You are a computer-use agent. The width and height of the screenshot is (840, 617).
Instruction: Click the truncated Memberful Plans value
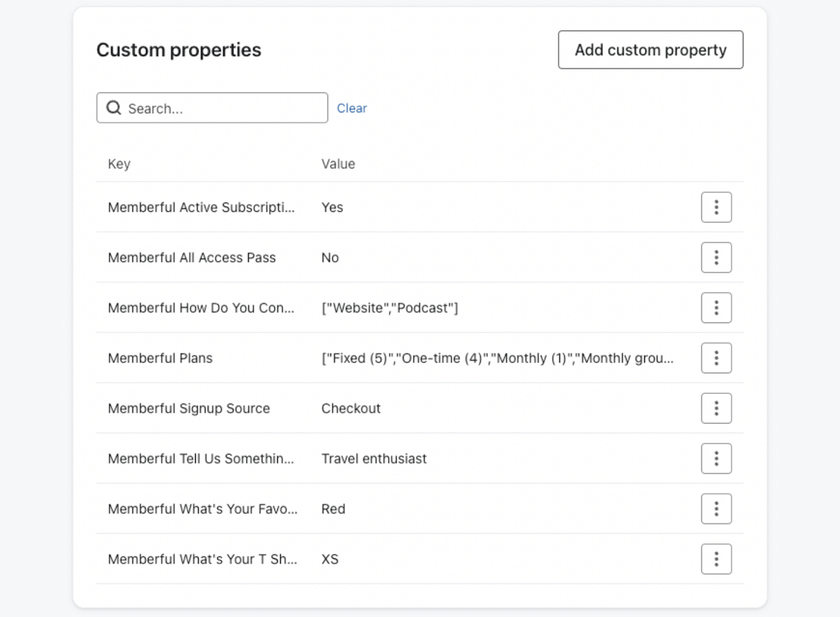pyautogui.click(x=497, y=358)
